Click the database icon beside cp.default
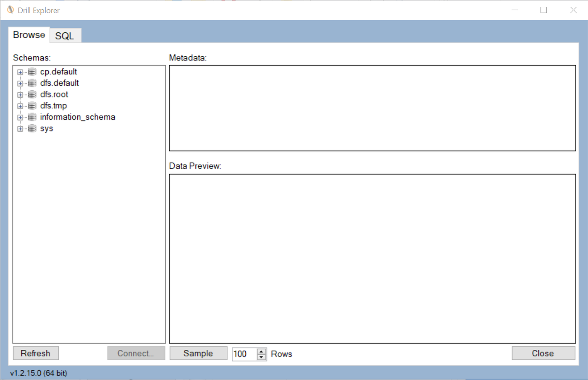This screenshot has height=380, width=588. click(32, 71)
